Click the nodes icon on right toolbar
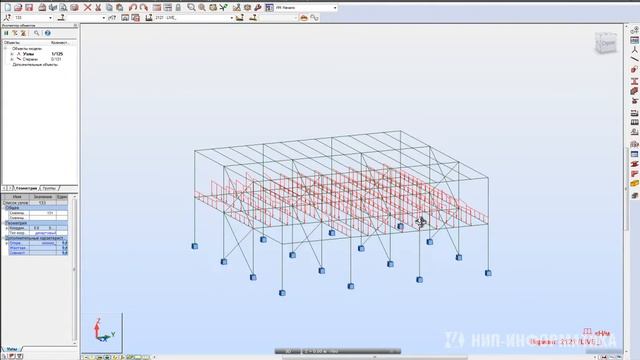 634,50
